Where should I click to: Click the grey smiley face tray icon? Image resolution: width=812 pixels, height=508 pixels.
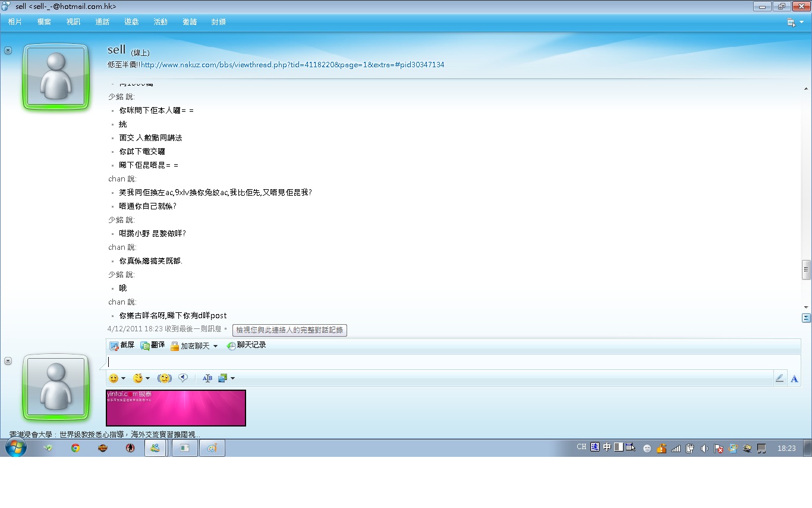pyautogui.click(x=647, y=449)
